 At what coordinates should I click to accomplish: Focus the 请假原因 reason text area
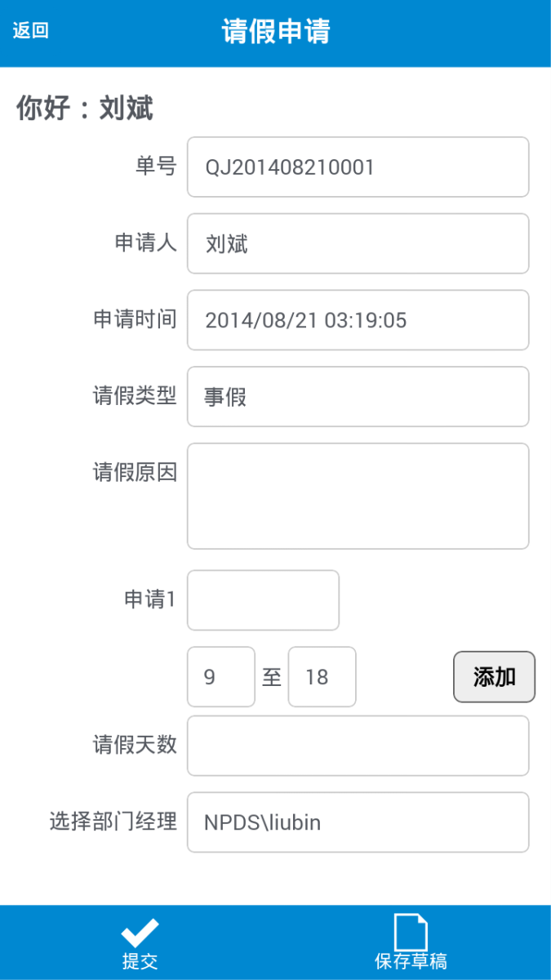tap(358, 496)
